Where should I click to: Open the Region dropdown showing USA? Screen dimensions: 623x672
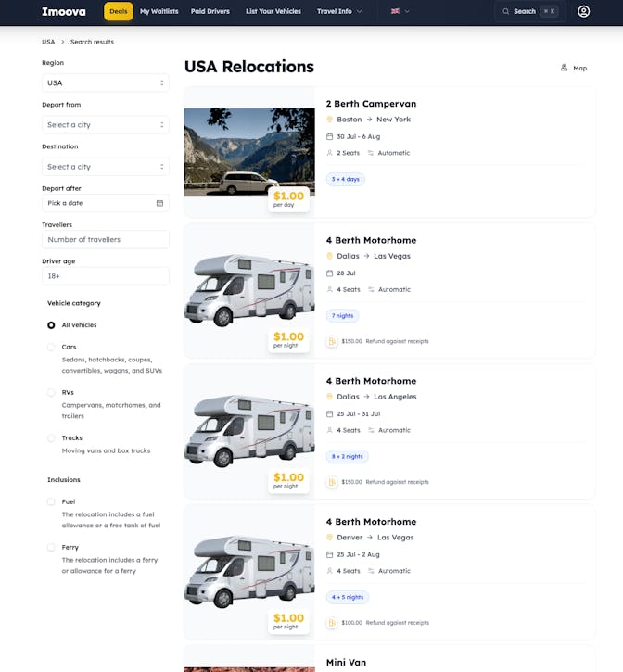pos(105,82)
